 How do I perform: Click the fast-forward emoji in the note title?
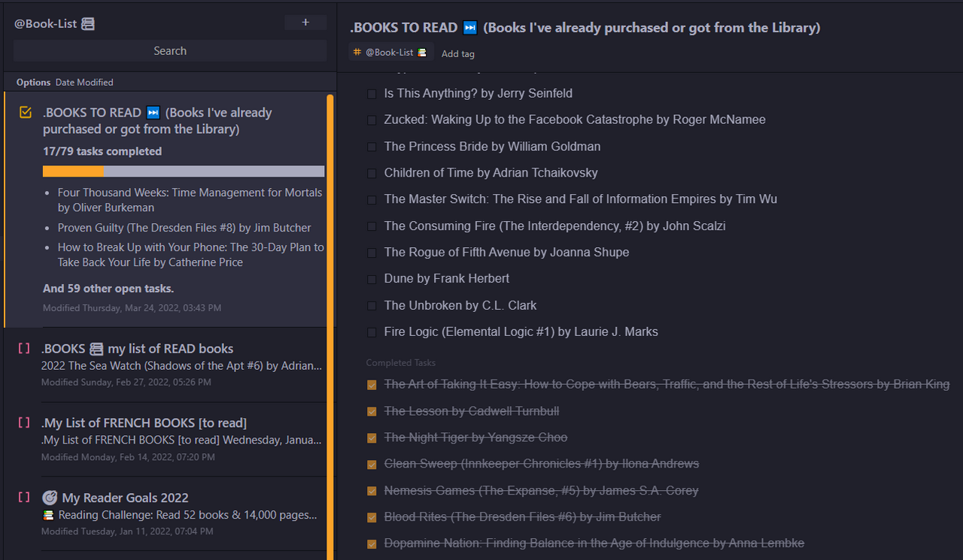point(470,28)
